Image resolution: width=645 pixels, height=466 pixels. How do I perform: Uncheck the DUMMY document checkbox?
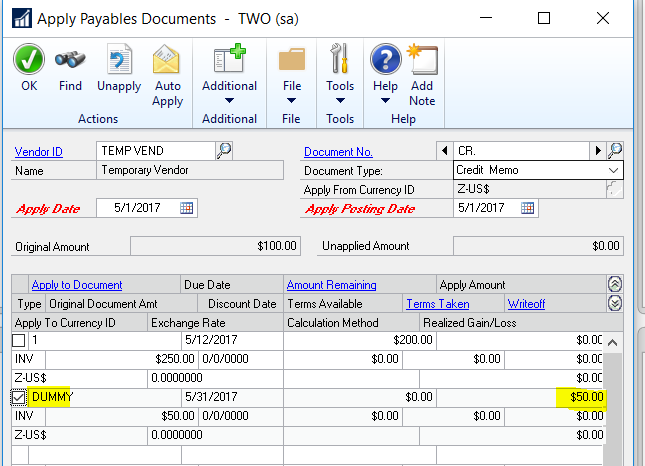pyautogui.click(x=20, y=398)
